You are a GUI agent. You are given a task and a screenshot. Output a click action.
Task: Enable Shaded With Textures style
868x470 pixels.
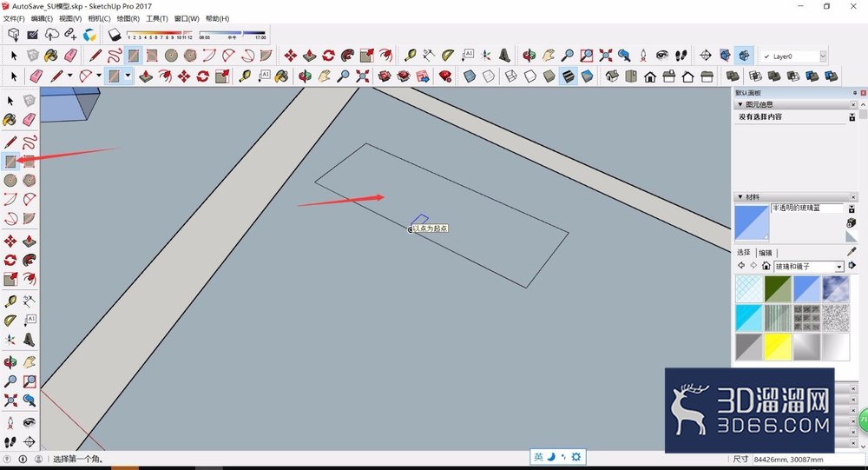point(568,76)
